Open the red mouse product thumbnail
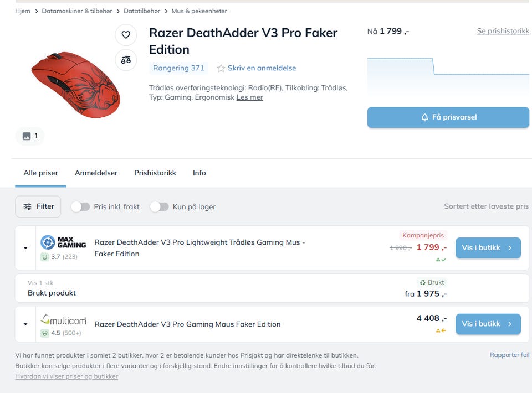This screenshot has height=393, width=532. 75,83
